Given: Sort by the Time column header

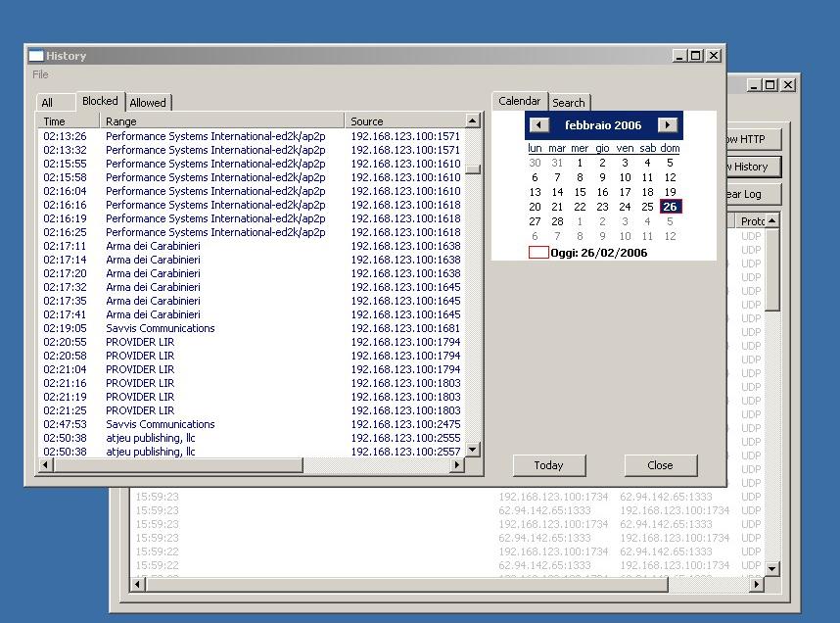Looking at the screenshot, I should [55, 121].
